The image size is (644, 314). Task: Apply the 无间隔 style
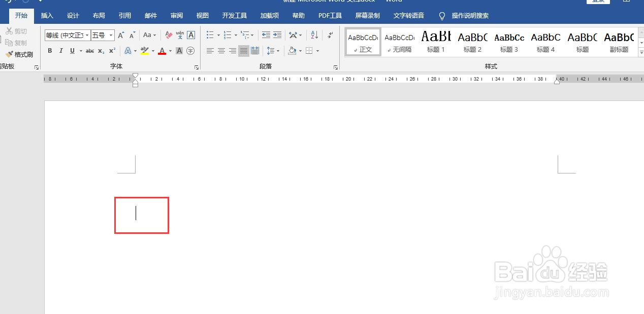[x=399, y=42]
